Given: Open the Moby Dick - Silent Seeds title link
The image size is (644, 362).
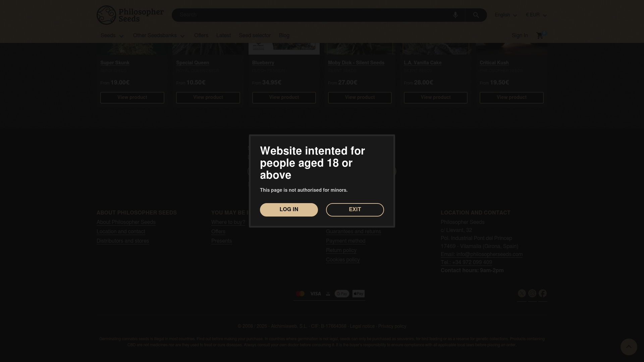Looking at the screenshot, I should tap(356, 63).
